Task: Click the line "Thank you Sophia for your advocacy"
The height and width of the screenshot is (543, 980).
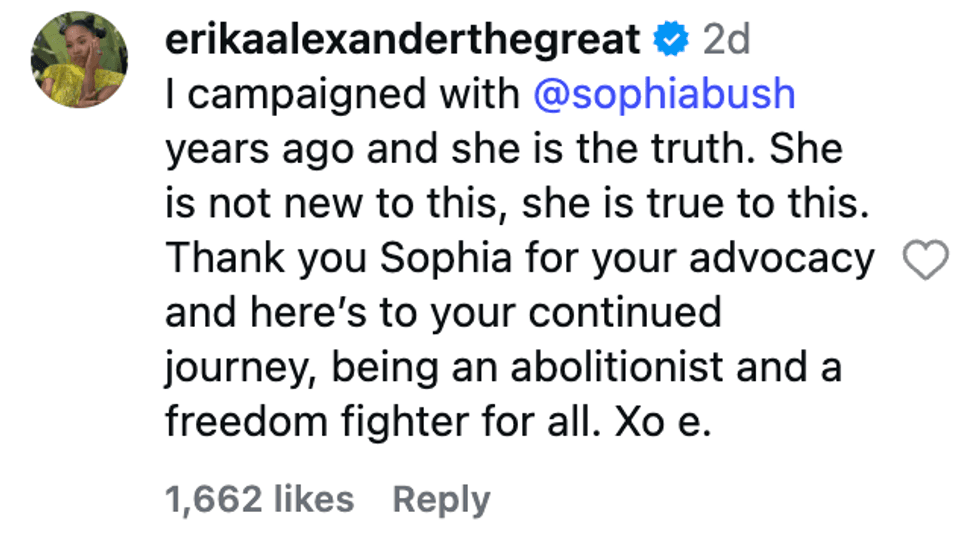Action: coord(520,259)
